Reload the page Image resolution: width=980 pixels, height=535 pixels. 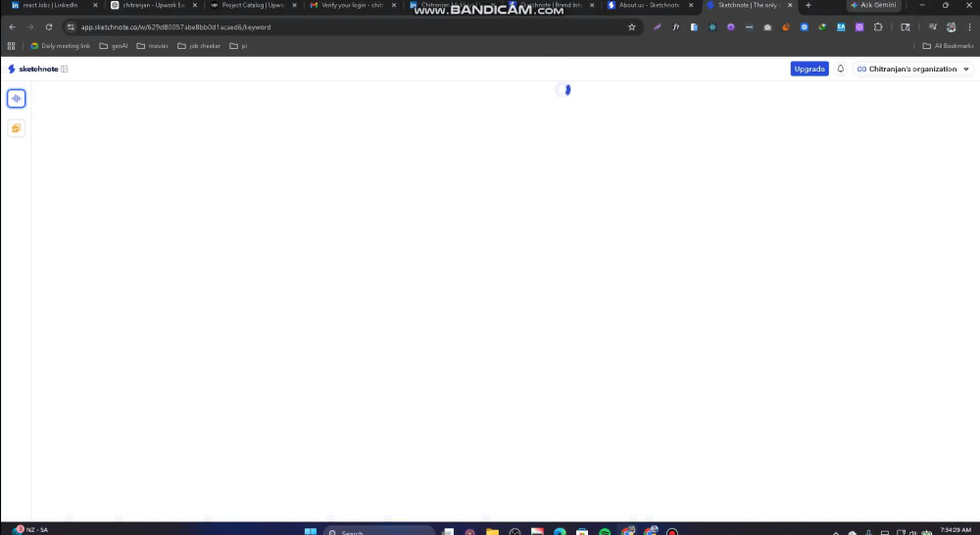click(49, 27)
